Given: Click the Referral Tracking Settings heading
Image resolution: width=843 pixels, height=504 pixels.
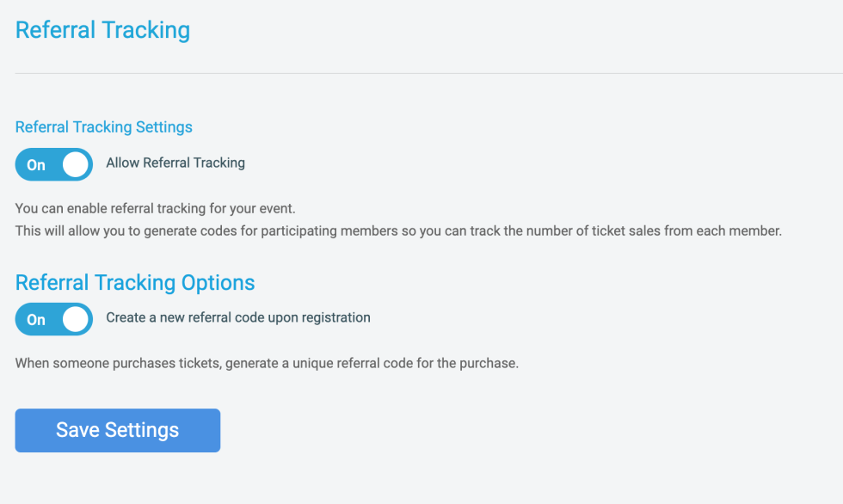Looking at the screenshot, I should pyautogui.click(x=104, y=127).
